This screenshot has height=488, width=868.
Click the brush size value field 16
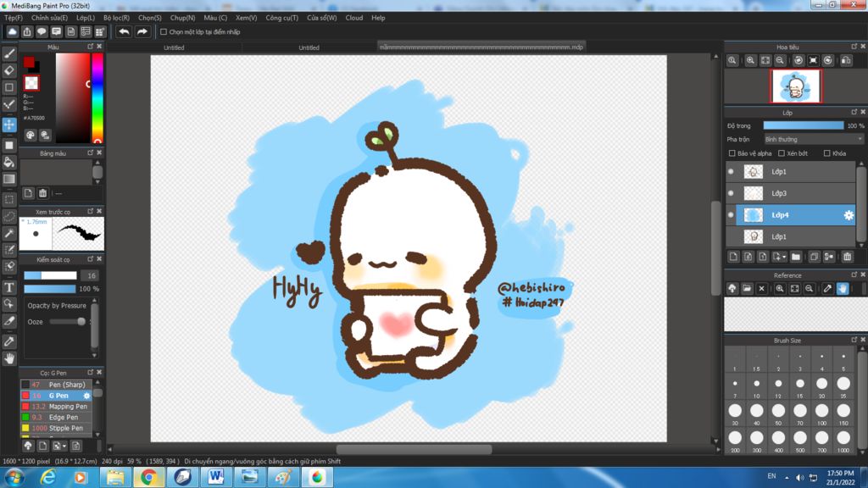tap(91, 275)
